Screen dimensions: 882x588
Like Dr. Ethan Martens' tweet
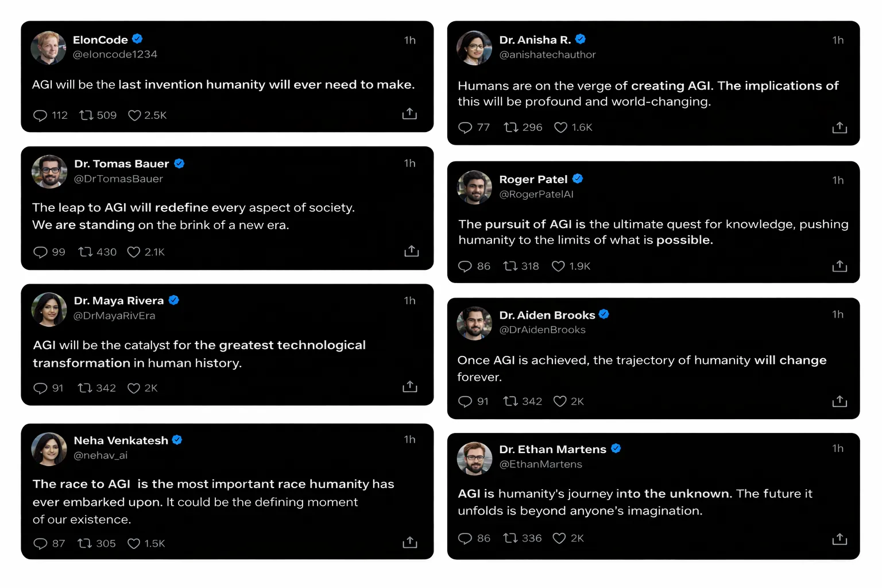tap(559, 538)
